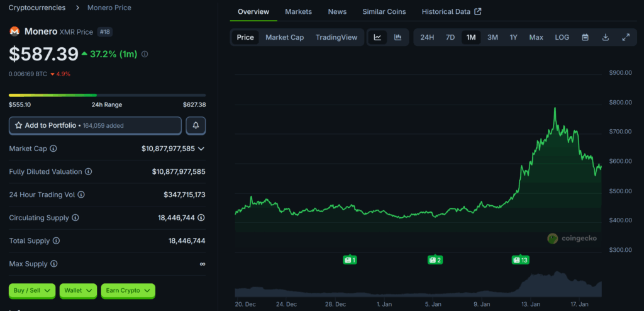Screen dimensions: 644x311
Task: Select the Market Cap chart toggle
Action: point(285,37)
